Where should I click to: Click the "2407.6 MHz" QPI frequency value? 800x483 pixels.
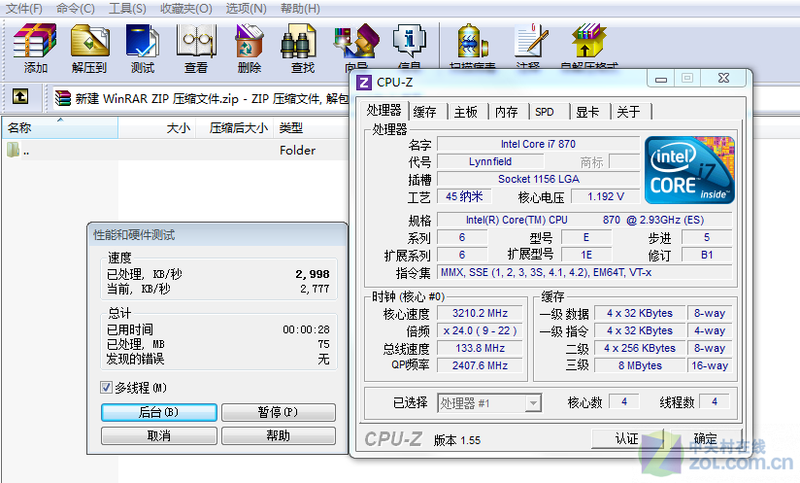480,365
